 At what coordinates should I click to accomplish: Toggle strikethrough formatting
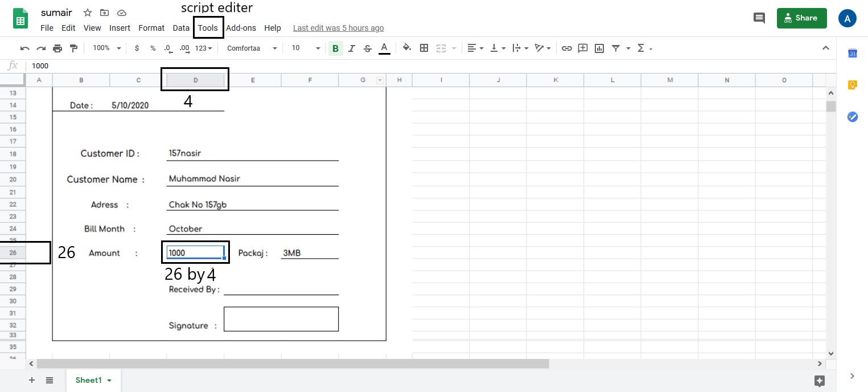click(368, 48)
